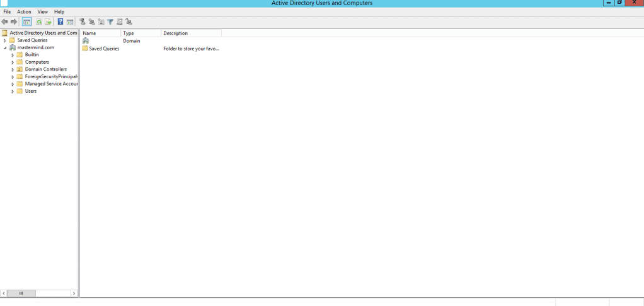Click the Description column header
Viewport: 644px width, 306px height.
coord(190,33)
